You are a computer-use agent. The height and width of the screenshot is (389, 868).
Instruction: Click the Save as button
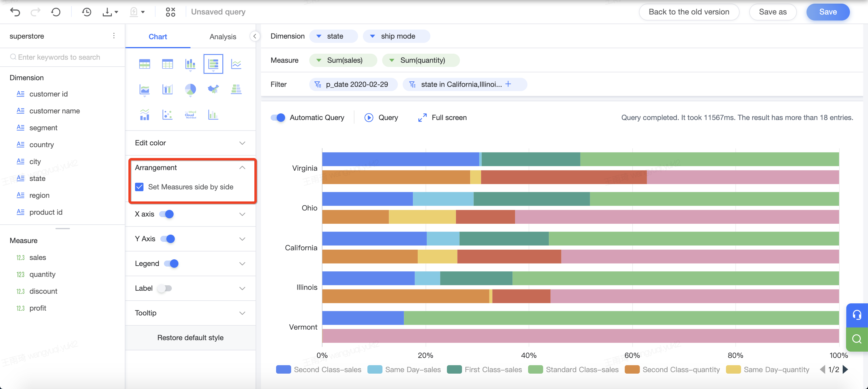pos(773,12)
